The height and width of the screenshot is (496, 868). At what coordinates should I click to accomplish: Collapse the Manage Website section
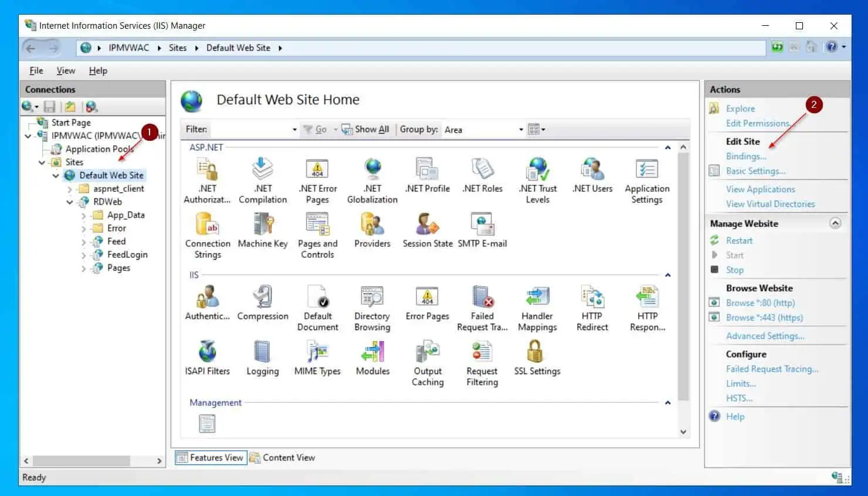[x=836, y=223]
